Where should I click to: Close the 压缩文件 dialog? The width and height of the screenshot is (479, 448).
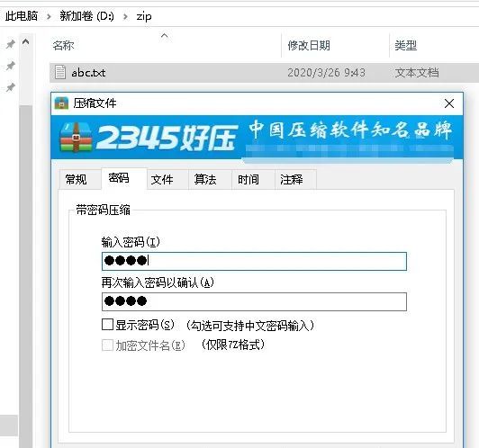pyautogui.click(x=449, y=103)
